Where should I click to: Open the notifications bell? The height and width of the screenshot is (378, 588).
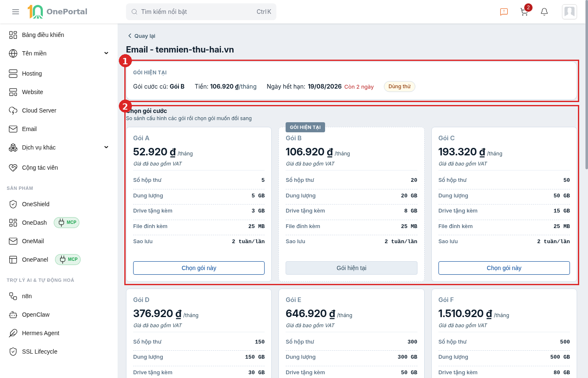pyautogui.click(x=544, y=12)
